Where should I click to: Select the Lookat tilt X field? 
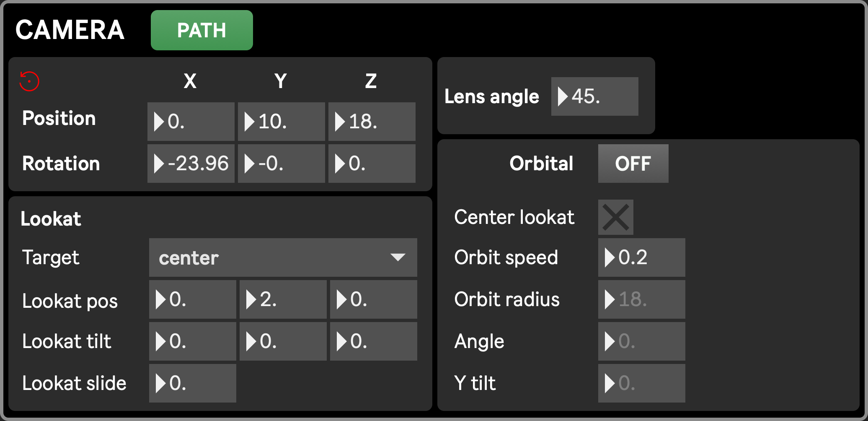(x=192, y=341)
